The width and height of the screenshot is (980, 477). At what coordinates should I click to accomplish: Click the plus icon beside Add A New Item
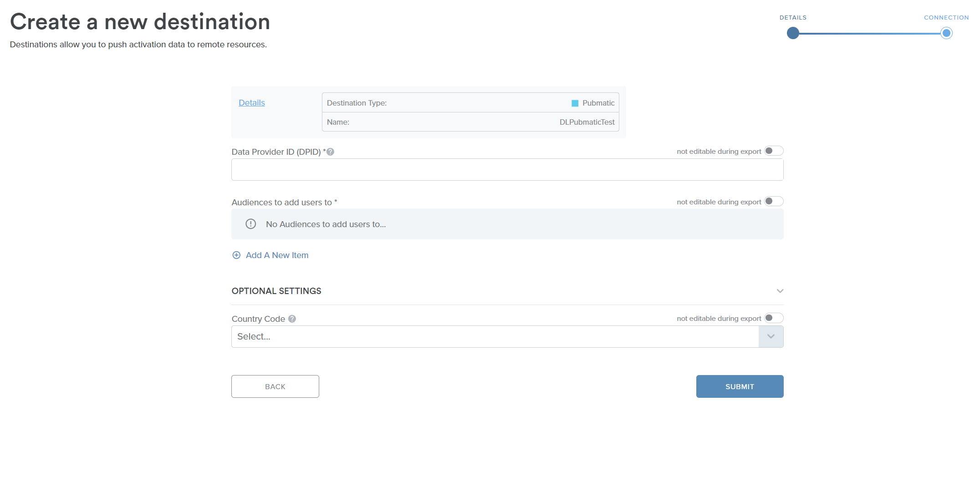point(236,255)
